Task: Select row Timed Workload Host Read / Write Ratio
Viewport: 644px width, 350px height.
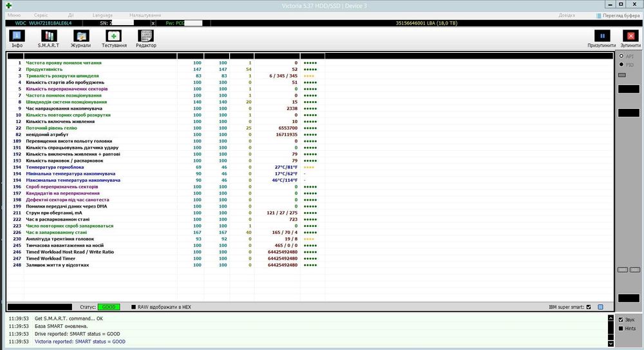Action: tap(310, 252)
